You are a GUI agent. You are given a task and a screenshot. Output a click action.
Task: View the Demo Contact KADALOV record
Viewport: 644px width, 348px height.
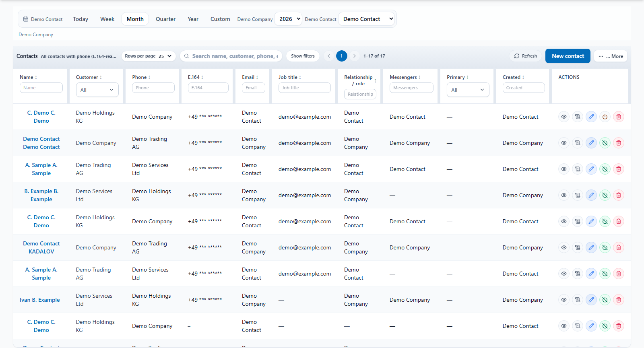click(564, 247)
